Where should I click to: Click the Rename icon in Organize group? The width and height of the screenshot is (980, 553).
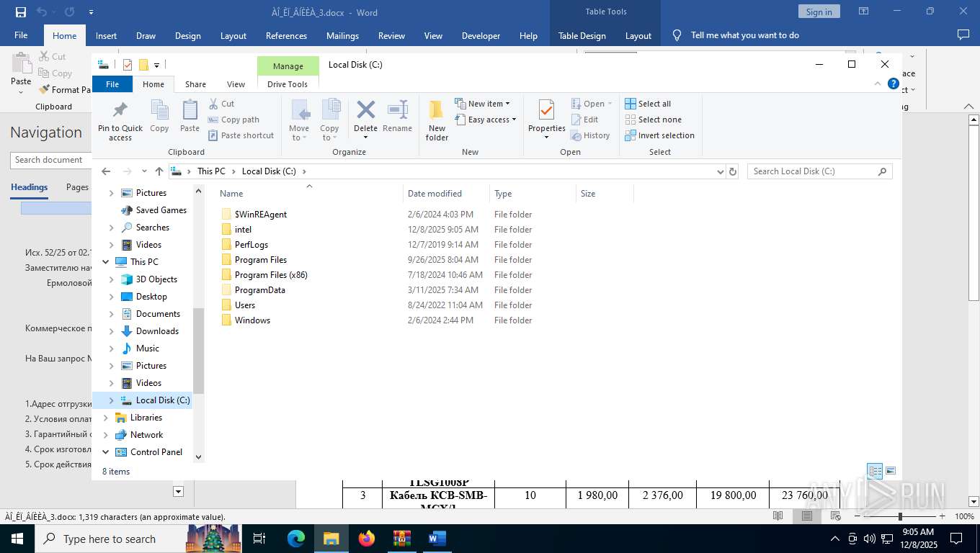(397, 109)
